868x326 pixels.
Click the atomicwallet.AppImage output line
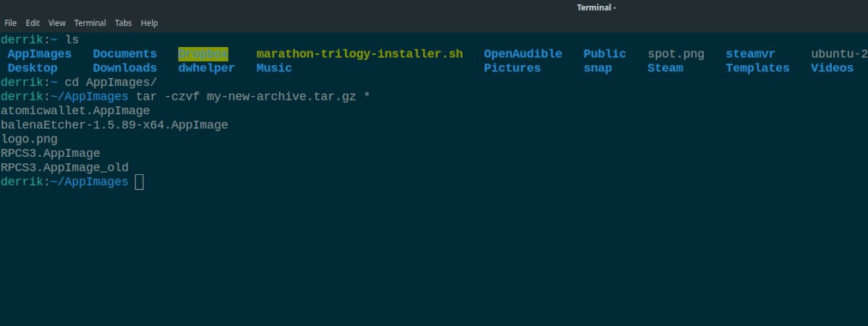click(75, 111)
